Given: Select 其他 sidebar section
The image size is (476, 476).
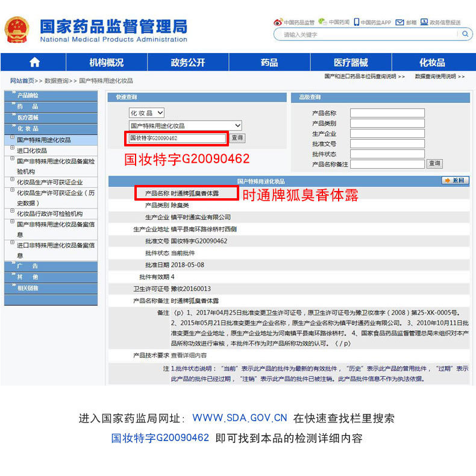Looking at the screenshot, I should pos(51,277).
